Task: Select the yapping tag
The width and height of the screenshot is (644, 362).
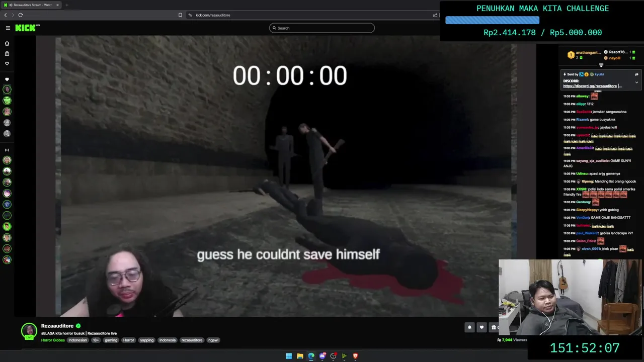Action: click(x=147, y=340)
